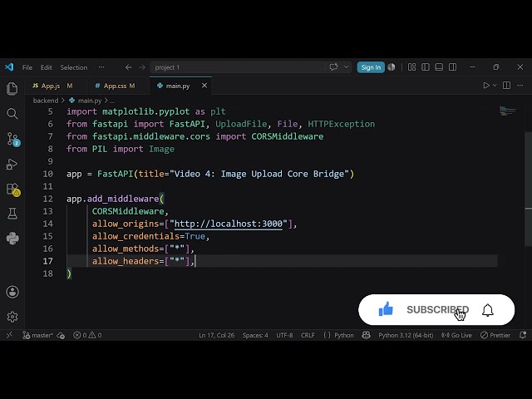
Task: Open Source Control view with 2 badge
Action: pyautogui.click(x=13, y=139)
